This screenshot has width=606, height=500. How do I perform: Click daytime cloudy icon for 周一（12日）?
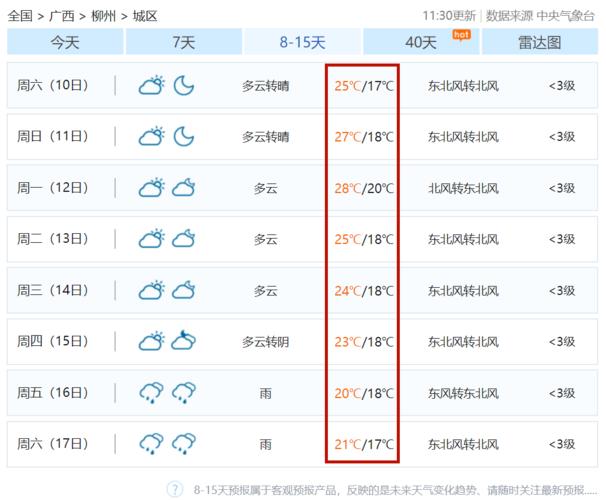[152, 187]
